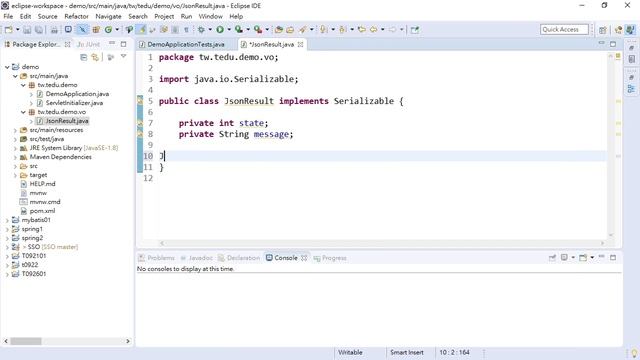640x360 pixels.
Task: Navigate Back with yellow left arrow
Action: tap(373, 29)
